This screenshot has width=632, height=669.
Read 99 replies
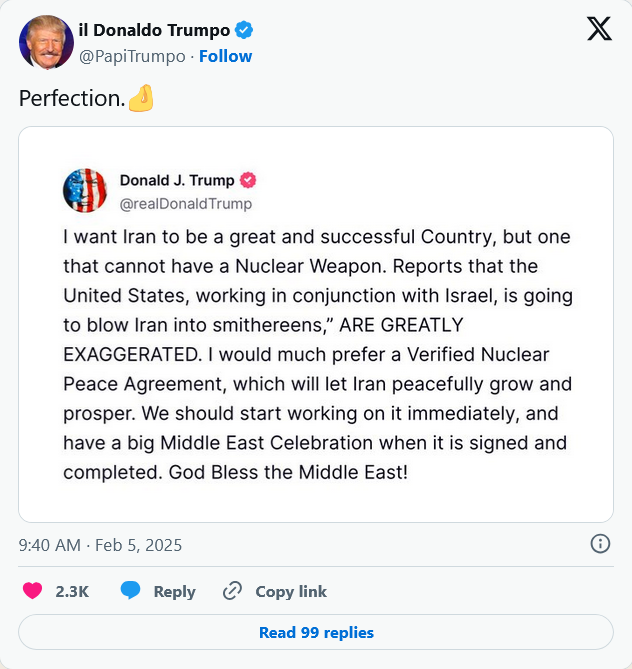click(316, 632)
